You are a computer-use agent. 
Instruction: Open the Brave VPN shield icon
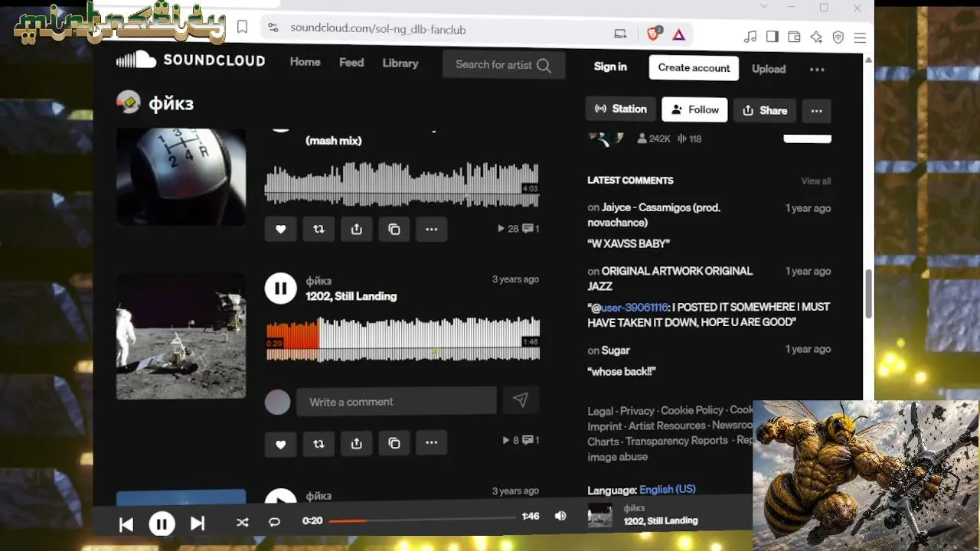click(838, 37)
